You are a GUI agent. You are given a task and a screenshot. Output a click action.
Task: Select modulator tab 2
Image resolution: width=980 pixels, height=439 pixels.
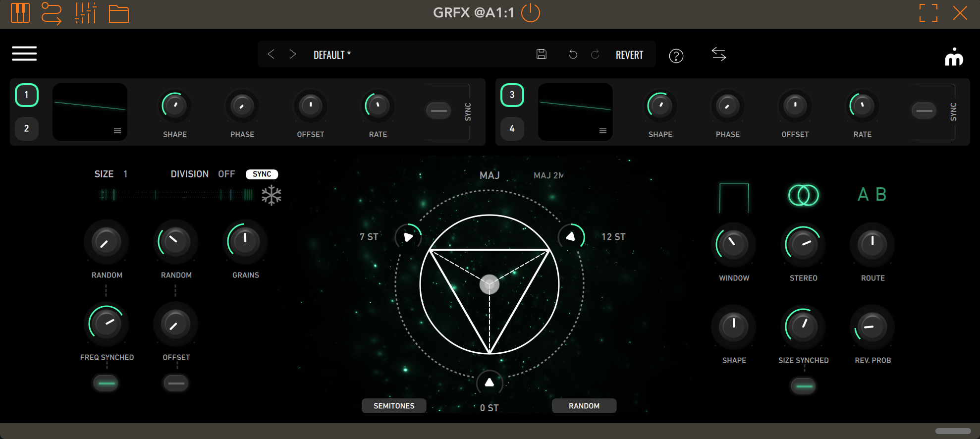[x=27, y=128]
